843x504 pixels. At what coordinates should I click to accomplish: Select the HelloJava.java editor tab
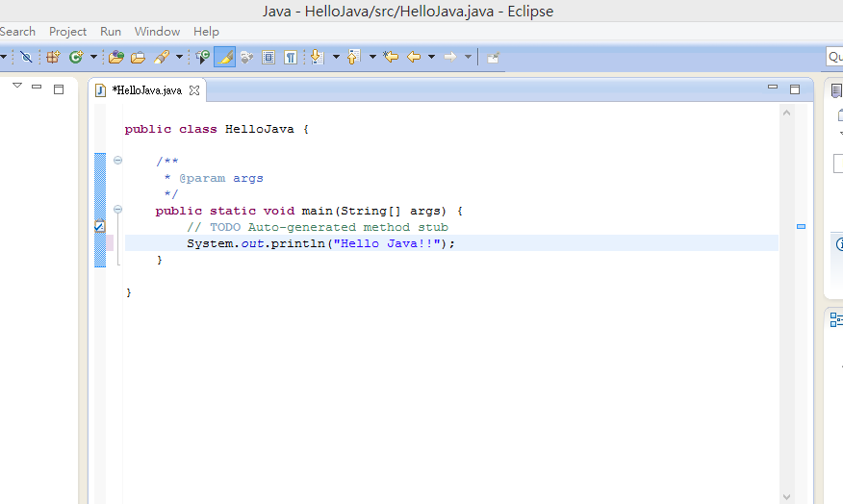(146, 90)
